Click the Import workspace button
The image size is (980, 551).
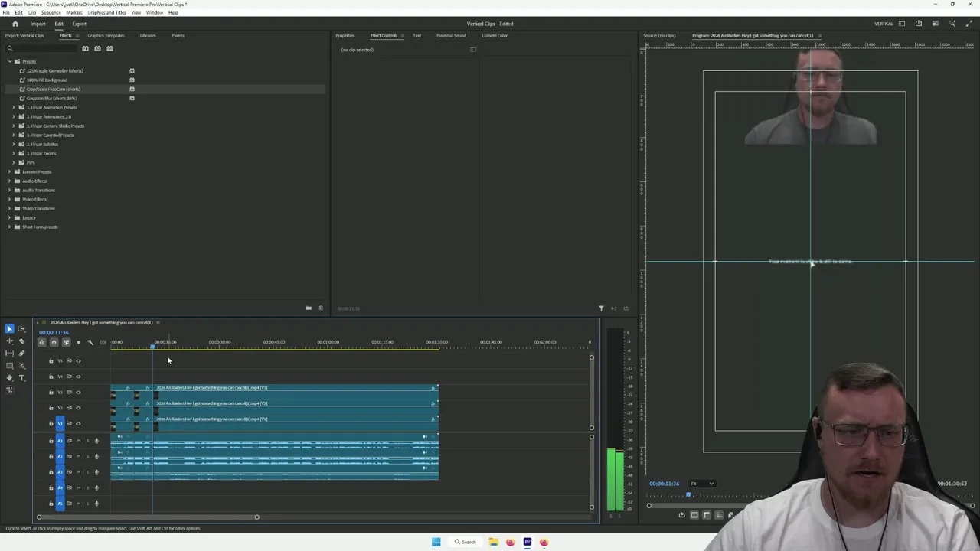click(38, 24)
